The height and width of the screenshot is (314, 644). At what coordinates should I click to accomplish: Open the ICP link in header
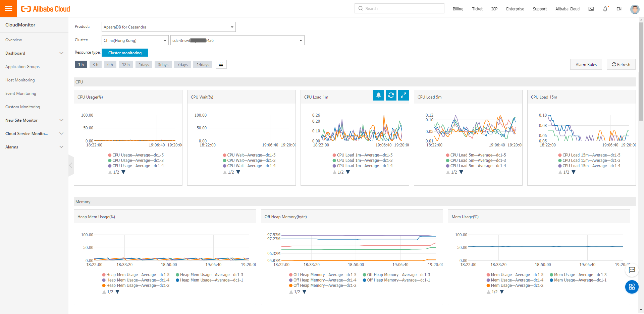pos(494,9)
